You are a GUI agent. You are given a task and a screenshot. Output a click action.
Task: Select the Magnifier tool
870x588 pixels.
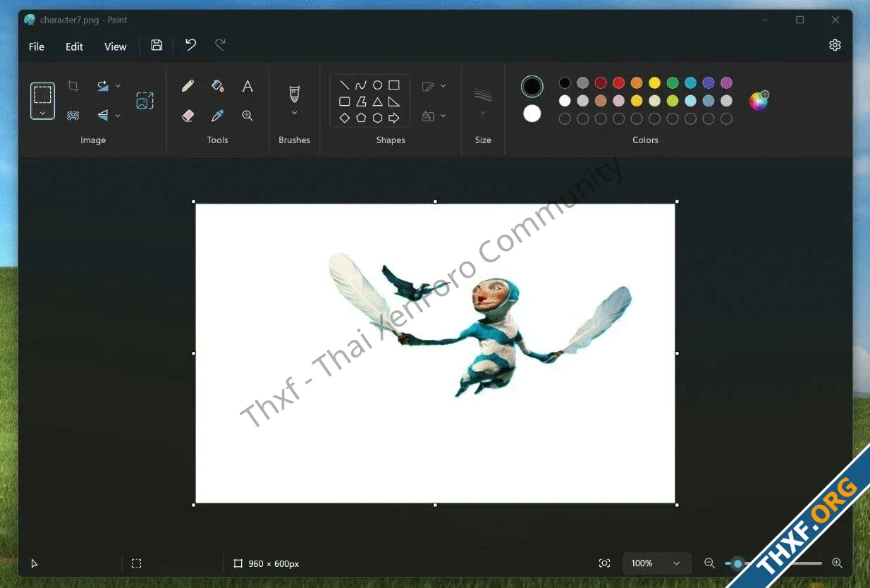click(x=247, y=116)
